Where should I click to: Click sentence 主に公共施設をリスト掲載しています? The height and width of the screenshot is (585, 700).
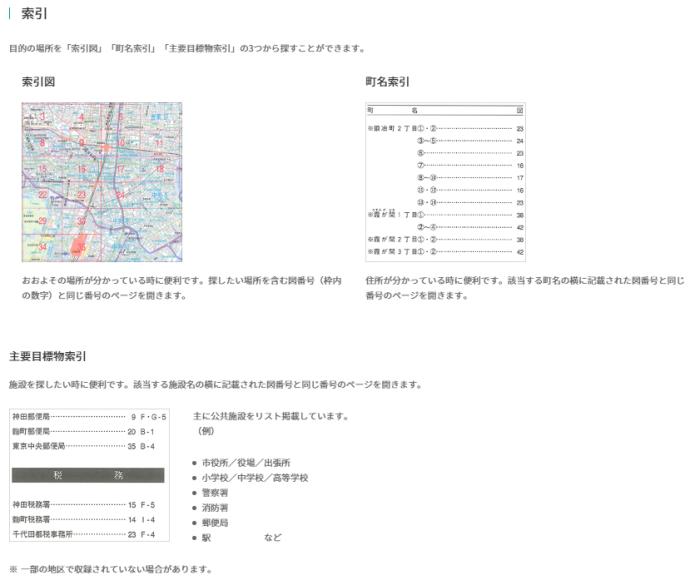271,416
